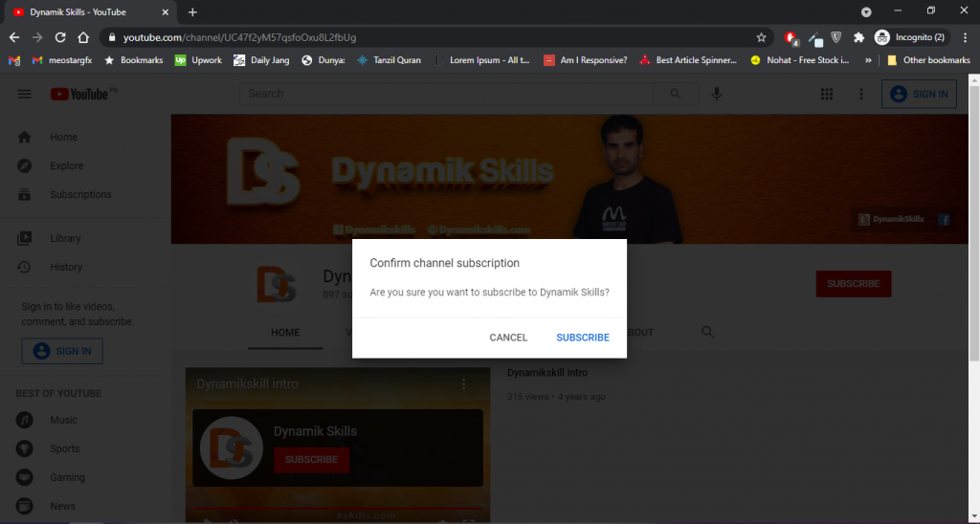980x524 pixels.
Task: Open the Gmail M bookmark icon
Action: pyautogui.click(x=13, y=60)
